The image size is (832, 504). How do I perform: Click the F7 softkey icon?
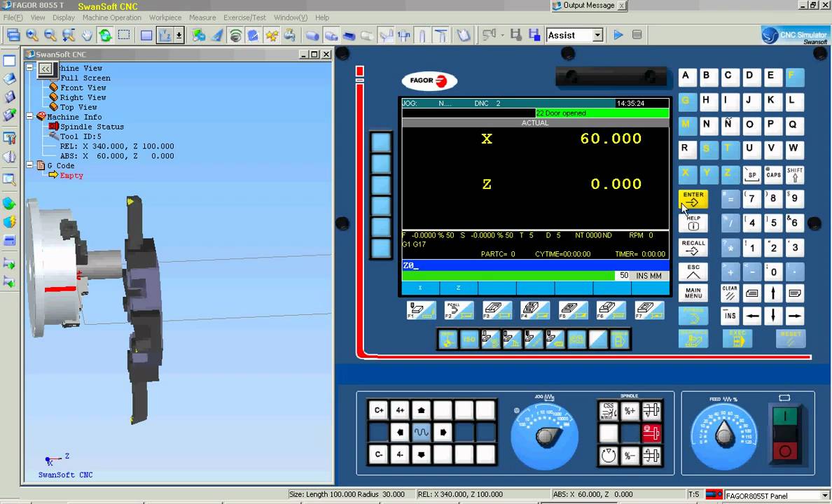click(x=649, y=310)
